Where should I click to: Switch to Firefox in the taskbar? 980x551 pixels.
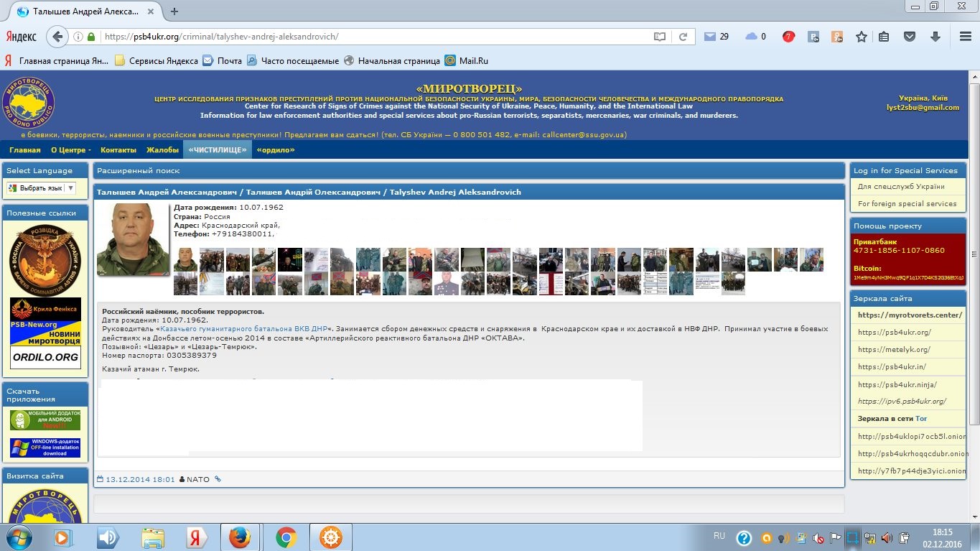(240, 538)
